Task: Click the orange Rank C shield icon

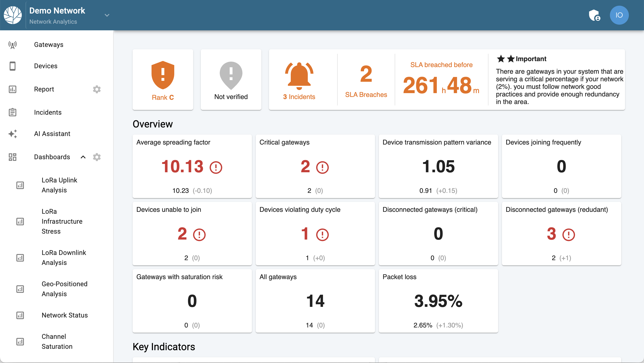Action: (163, 75)
